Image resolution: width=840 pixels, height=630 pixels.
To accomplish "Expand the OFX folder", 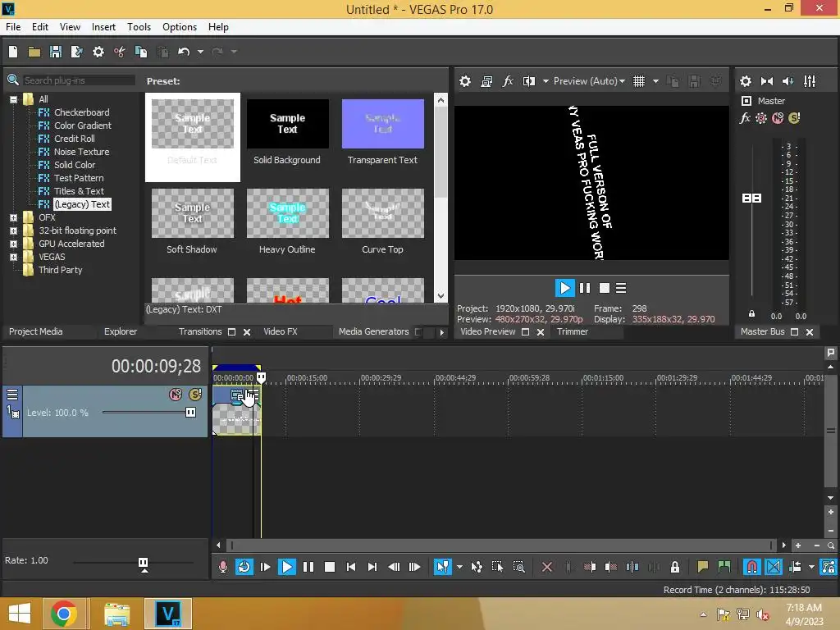I will pyautogui.click(x=13, y=218).
